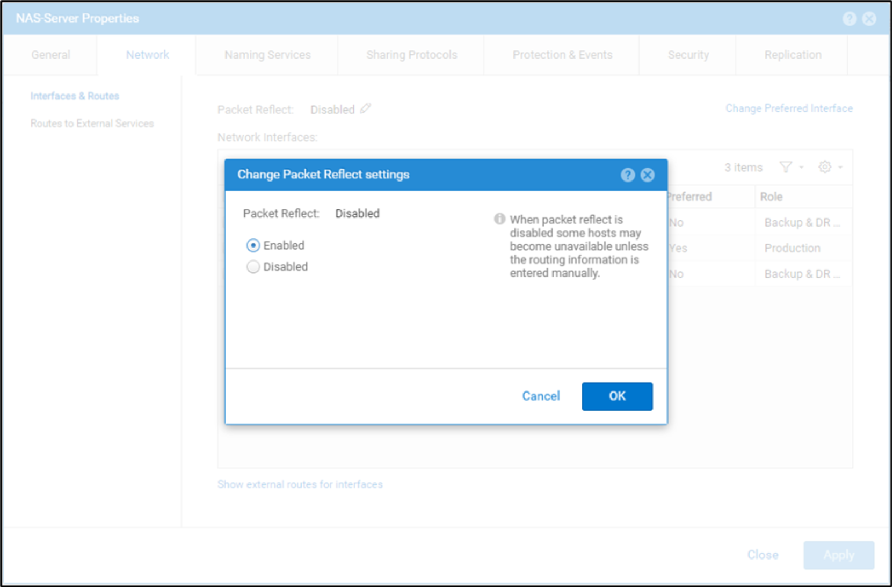Select the Disabled radio button
Image resolution: width=893 pixels, height=588 pixels.
click(253, 267)
